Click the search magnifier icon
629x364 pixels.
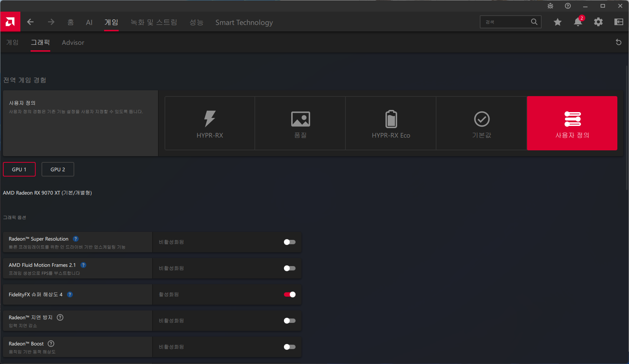click(x=534, y=22)
